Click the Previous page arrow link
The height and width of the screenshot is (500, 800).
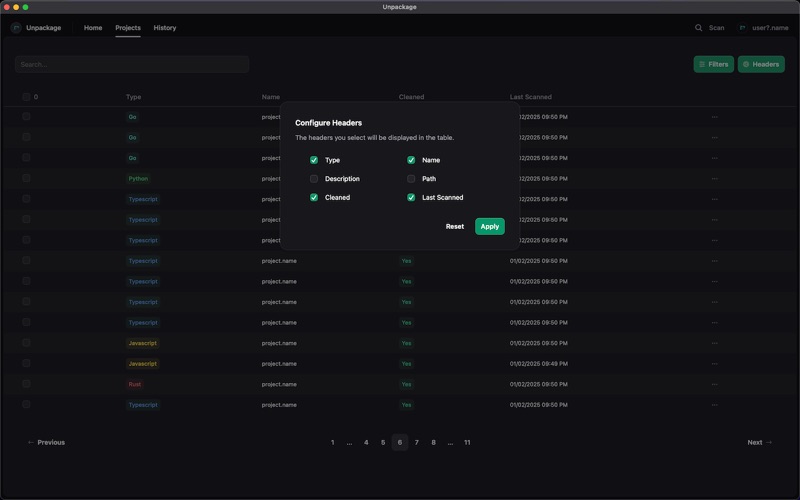click(46, 442)
